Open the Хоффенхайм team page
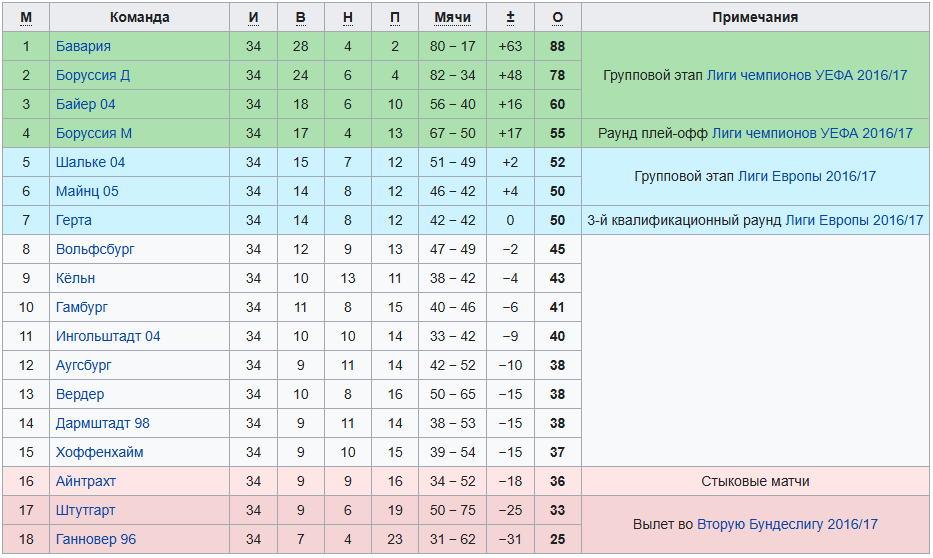Screen dimensions: 933x558 tap(99, 452)
